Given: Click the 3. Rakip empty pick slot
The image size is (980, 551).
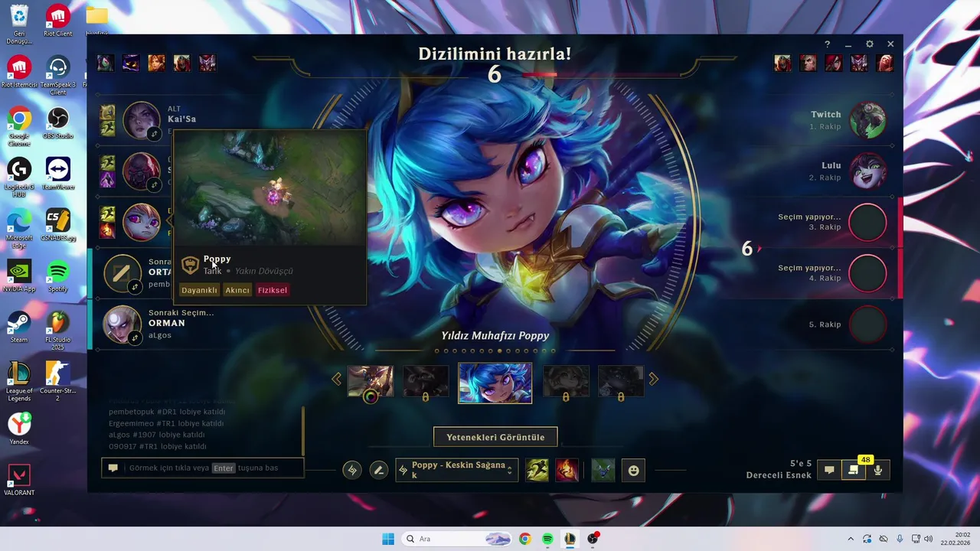Looking at the screenshot, I should tap(867, 222).
